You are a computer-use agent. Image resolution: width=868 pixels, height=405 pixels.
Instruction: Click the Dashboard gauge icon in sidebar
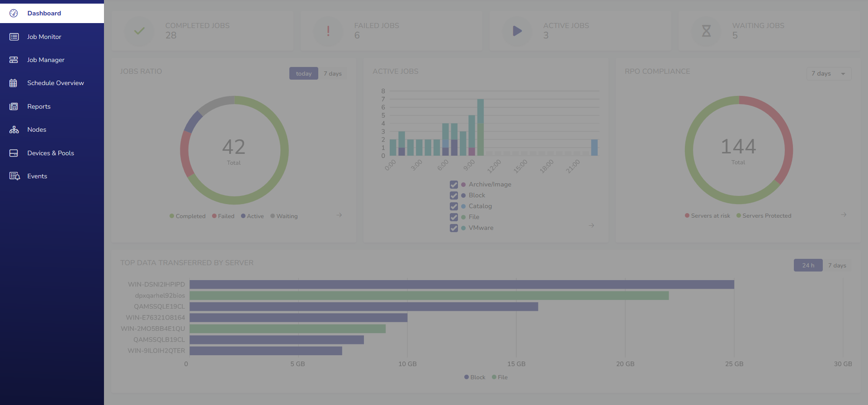point(14,13)
